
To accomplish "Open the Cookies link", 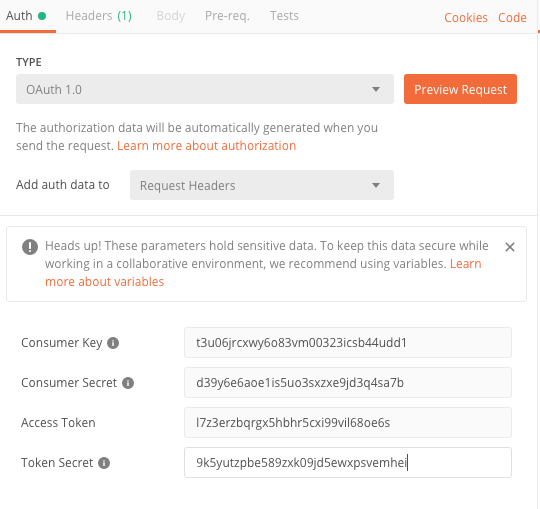I will pos(466,18).
